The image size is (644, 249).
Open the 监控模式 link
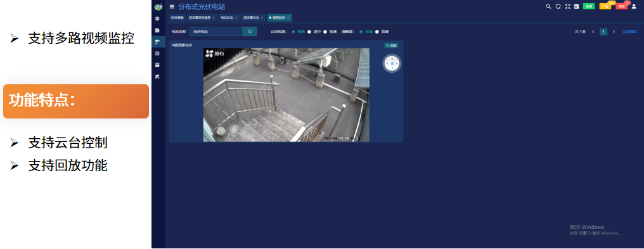click(x=630, y=32)
